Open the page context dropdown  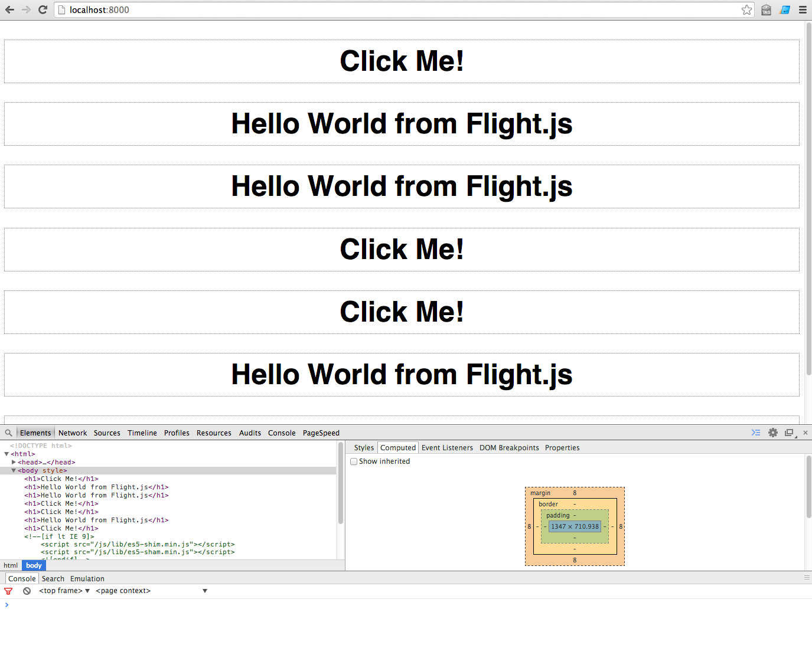(x=152, y=591)
